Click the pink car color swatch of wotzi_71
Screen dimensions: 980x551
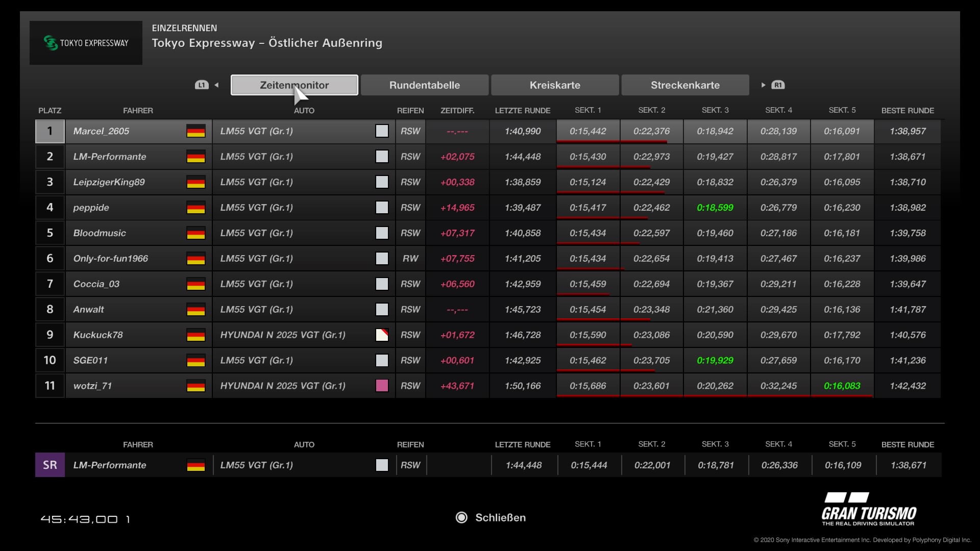(x=382, y=386)
